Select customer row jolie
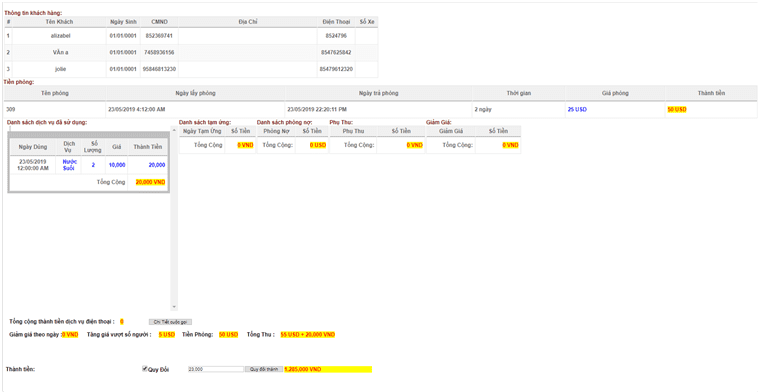This screenshot has width=765, height=392. [191, 69]
